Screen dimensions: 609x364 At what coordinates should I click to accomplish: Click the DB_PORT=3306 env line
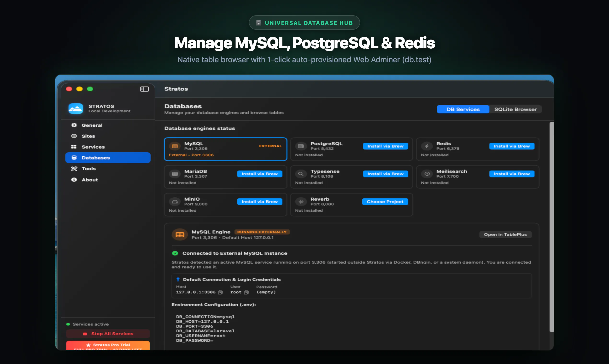(x=194, y=326)
